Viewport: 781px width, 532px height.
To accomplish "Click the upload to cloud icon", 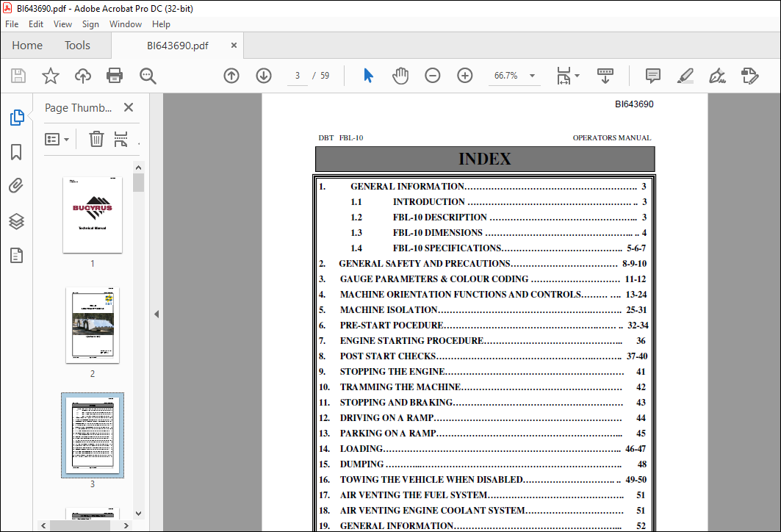I will 83,76.
